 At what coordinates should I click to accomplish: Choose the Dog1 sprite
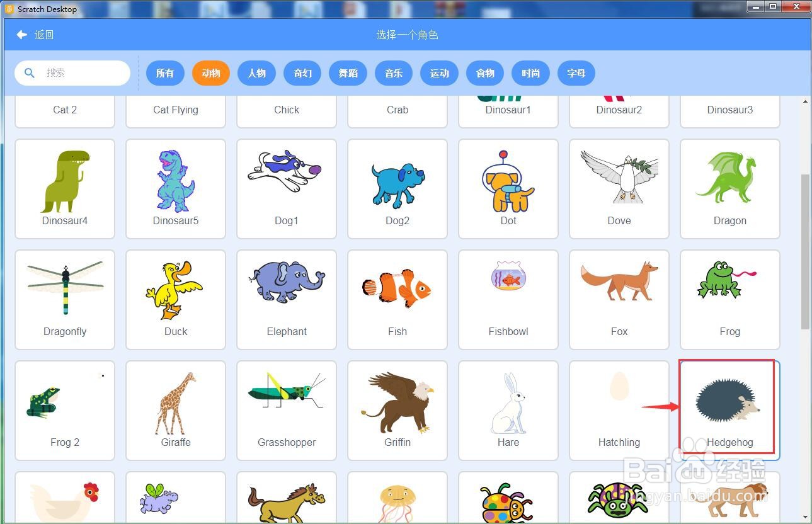[287, 189]
